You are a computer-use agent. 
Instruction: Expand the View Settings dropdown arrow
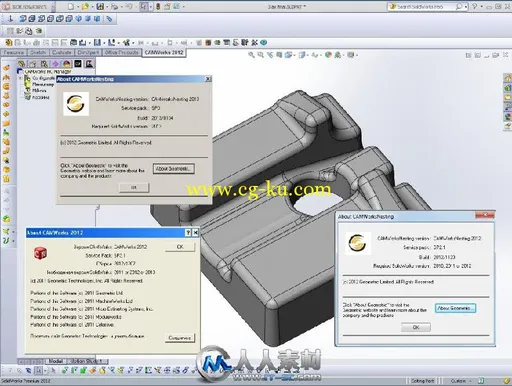(x=356, y=55)
